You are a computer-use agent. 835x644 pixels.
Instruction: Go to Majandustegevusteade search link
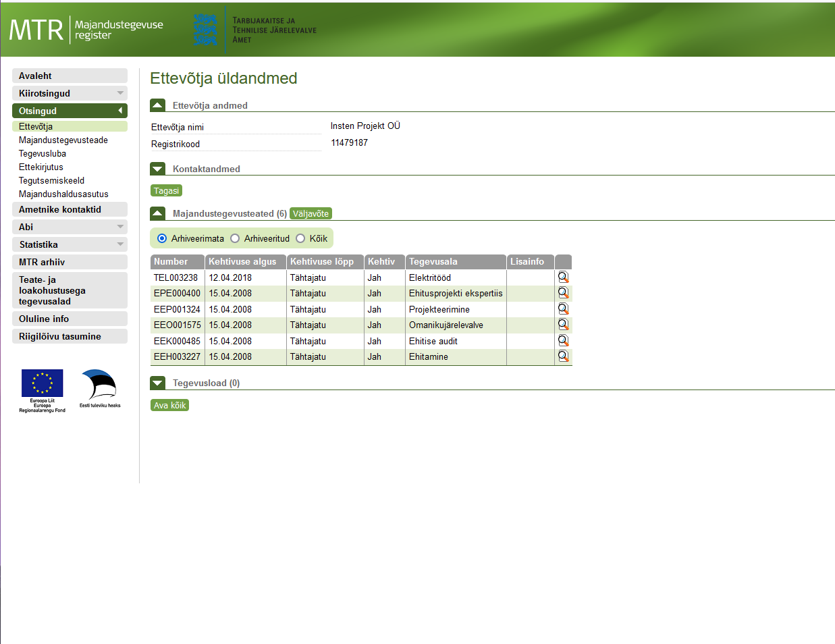pos(63,140)
